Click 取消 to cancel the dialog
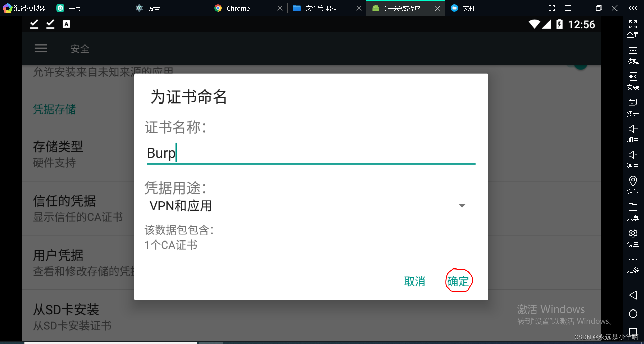Image resolution: width=644 pixels, height=344 pixels. [415, 281]
